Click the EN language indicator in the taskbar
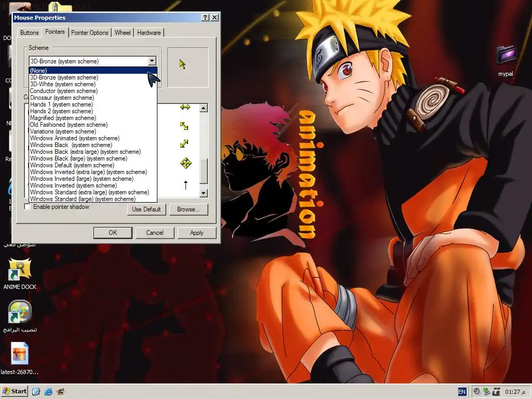Viewport: 532px width, 399px height. click(462, 392)
